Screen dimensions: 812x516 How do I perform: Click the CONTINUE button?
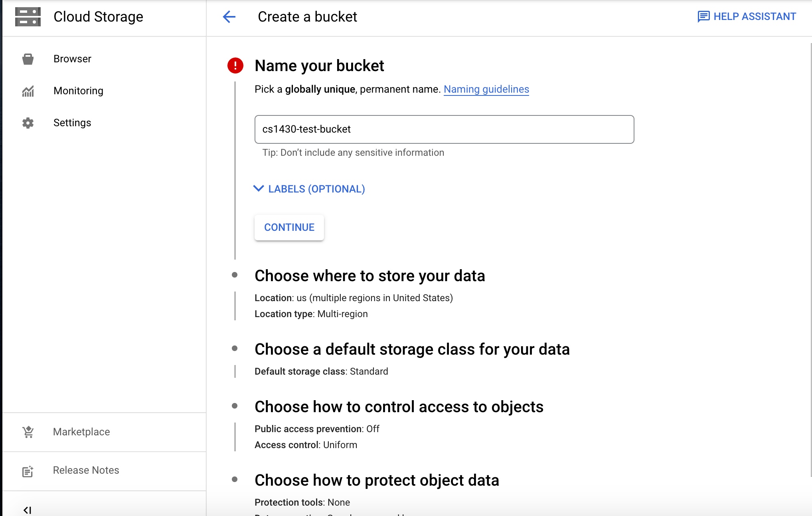pyautogui.click(x=289, y=227)
